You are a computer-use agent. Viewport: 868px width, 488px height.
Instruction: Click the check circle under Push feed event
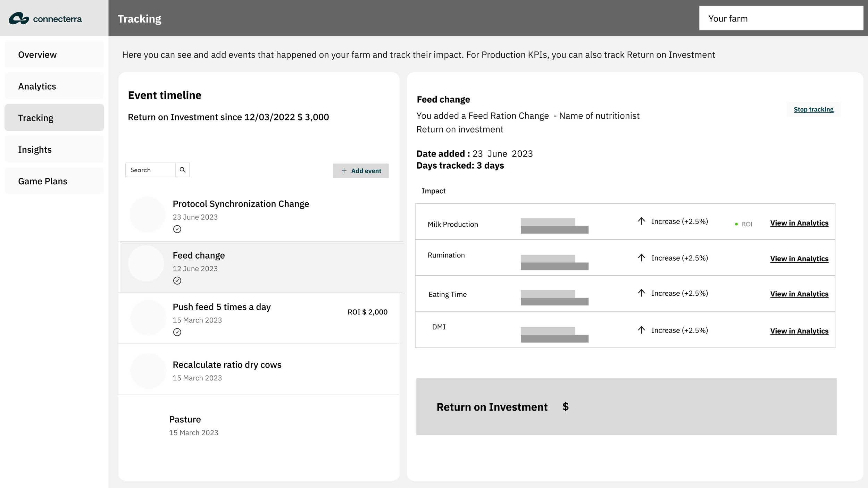(177, 332)
